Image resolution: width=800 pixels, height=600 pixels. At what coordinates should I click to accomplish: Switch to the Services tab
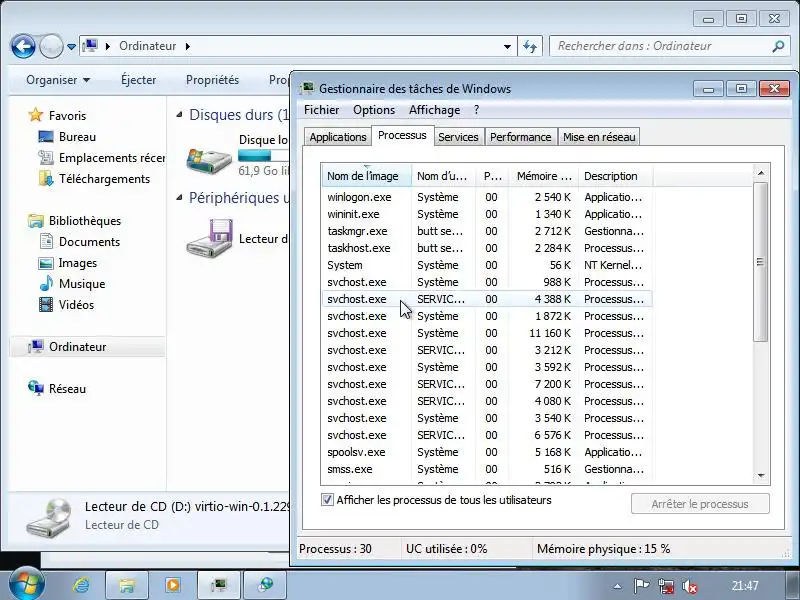pyautogui.click(x=458, y=137)
